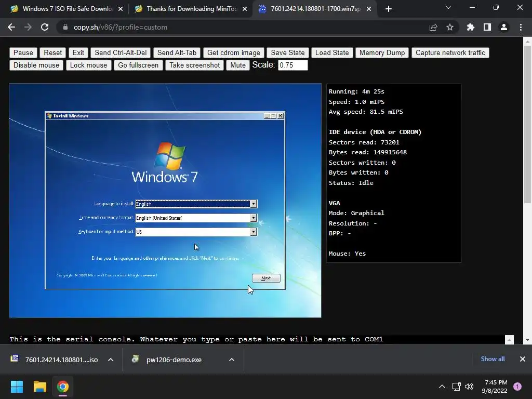Lock mouse to the emulator
The width and height of the screenshot is (532, 399).
88,65
